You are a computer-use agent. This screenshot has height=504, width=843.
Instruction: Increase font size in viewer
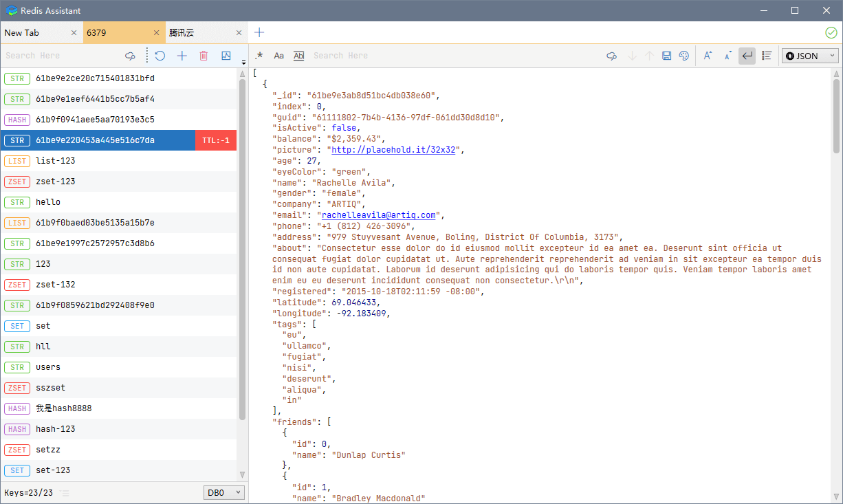(x=708, y=56)
